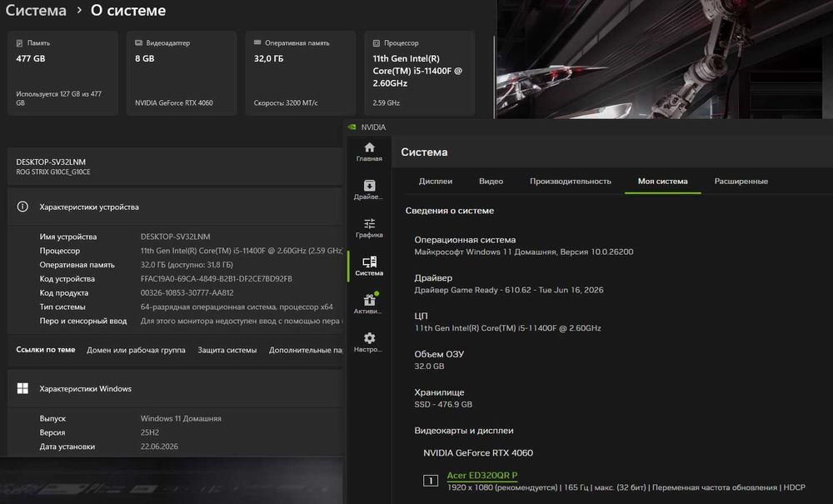833x504 pixels.
Task: Open the Домен или рабочая группа link
Action: pyautogui.click(x=136, y=350)
